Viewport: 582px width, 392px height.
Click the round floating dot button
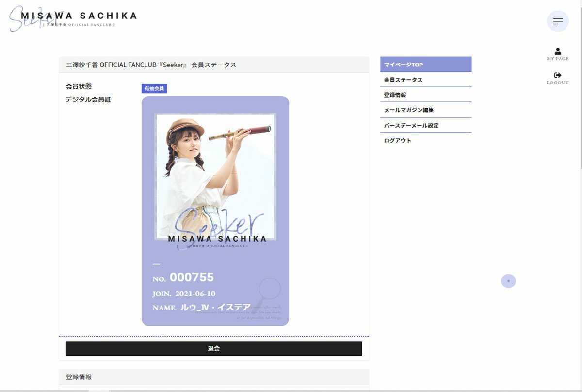click(508, 281)
